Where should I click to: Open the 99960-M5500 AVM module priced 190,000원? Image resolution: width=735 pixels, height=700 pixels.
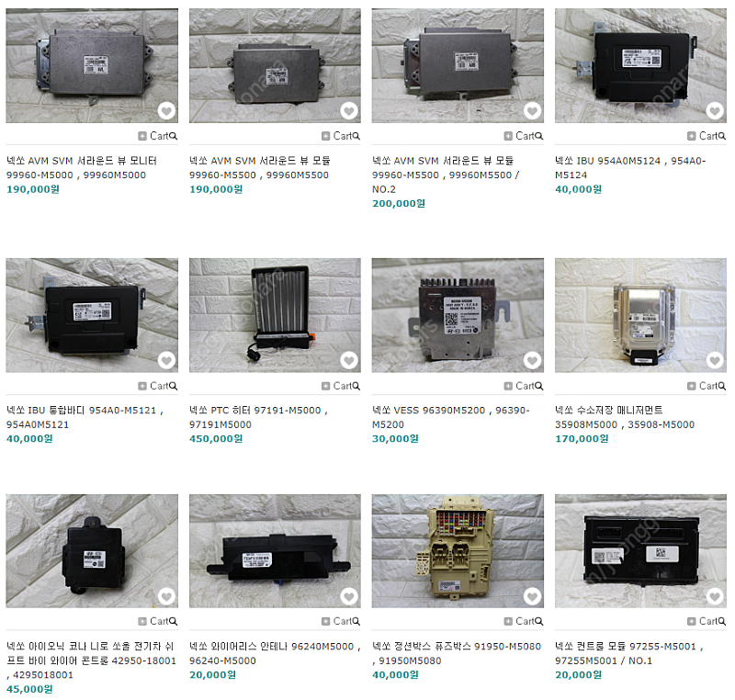(x=259, y=168)
